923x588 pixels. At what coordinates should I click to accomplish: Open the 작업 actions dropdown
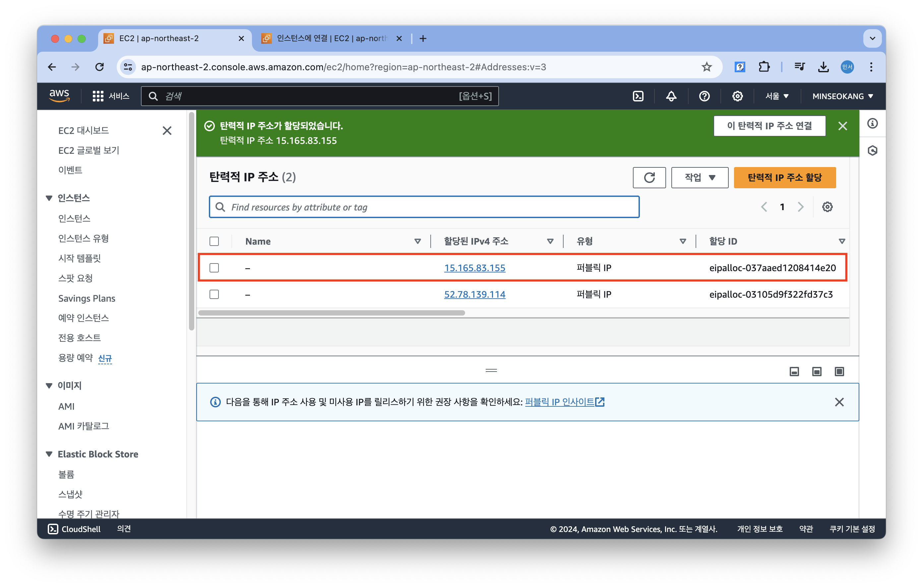coord(700,177)
